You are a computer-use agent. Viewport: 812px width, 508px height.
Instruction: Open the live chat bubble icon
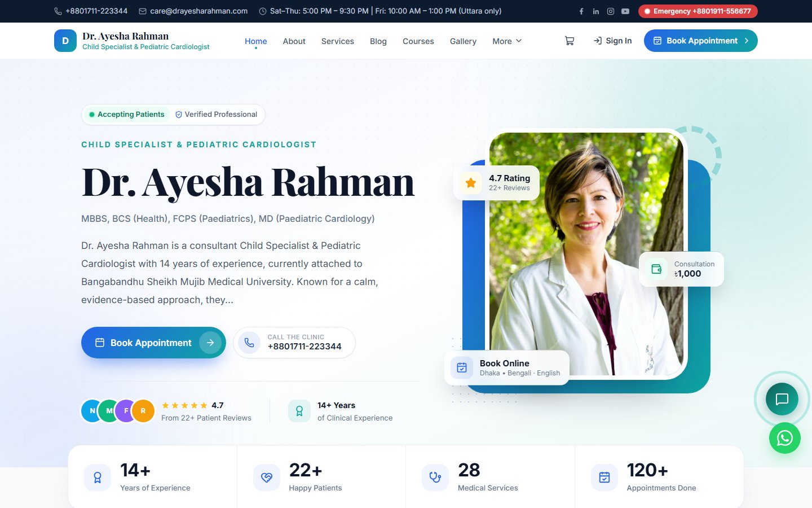click(782, 399)
